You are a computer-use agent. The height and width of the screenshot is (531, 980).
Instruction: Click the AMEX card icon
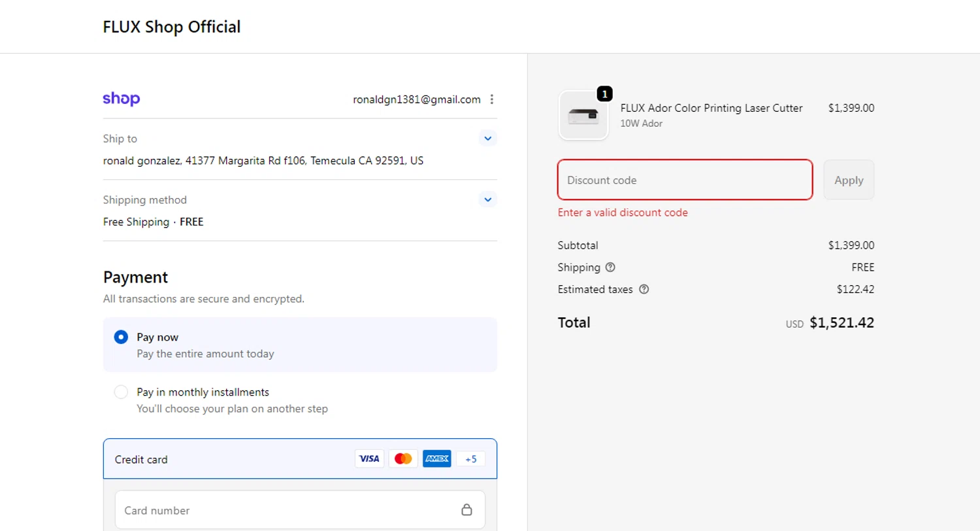(436, 459)
